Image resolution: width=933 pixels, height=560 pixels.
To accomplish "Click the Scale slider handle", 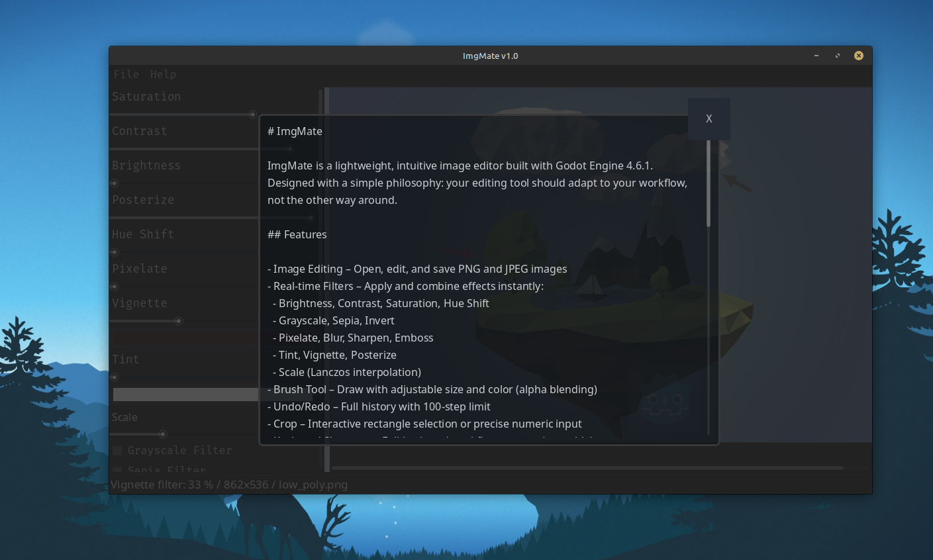I will (163, 434).
